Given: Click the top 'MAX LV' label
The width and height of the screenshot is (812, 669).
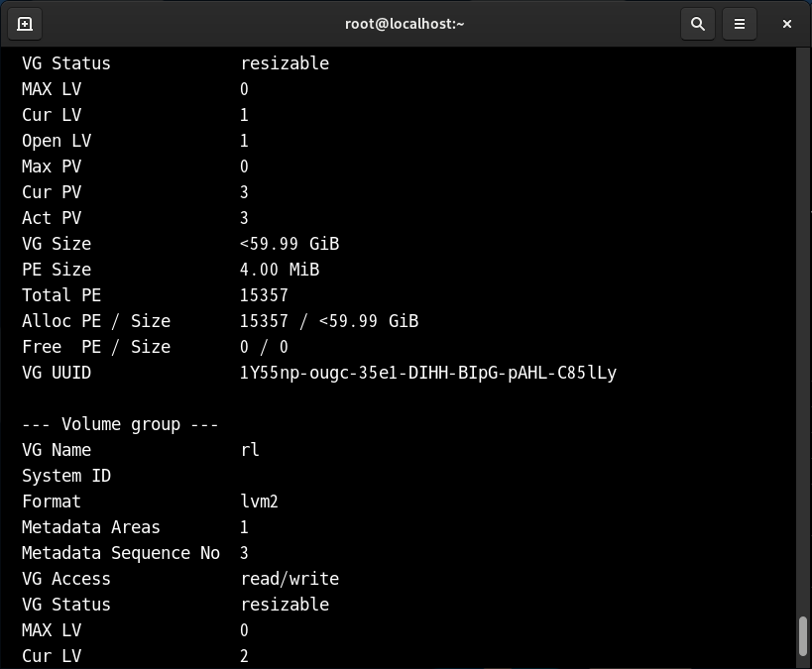Looking at the screenshot, I should [52, 89].
